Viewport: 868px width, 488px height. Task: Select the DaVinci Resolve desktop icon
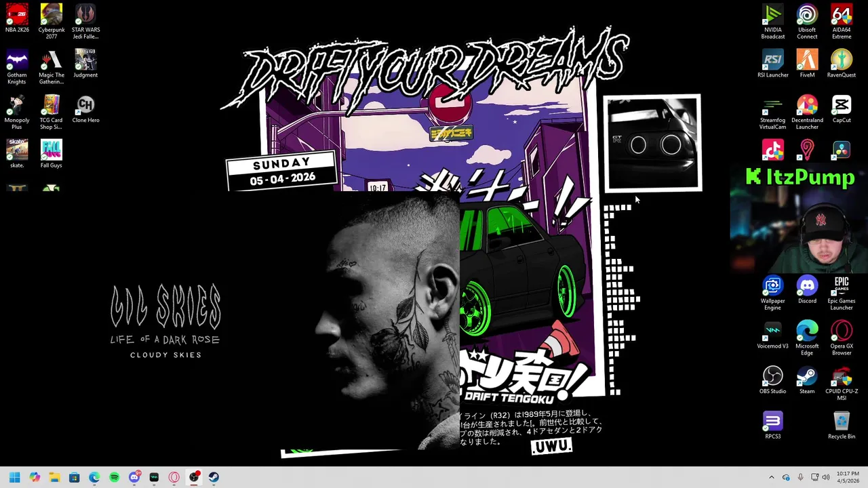coord(842,150)
